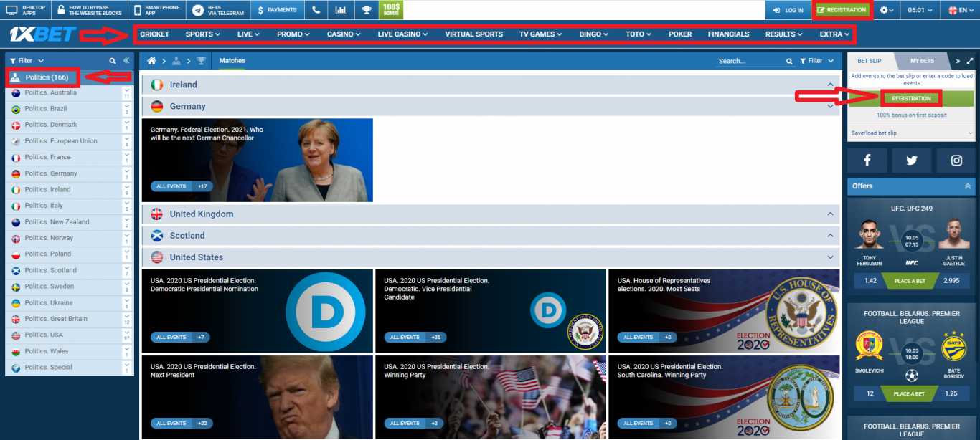Open the Poker menu item
The image size is (980, 440).
[680, 34]
